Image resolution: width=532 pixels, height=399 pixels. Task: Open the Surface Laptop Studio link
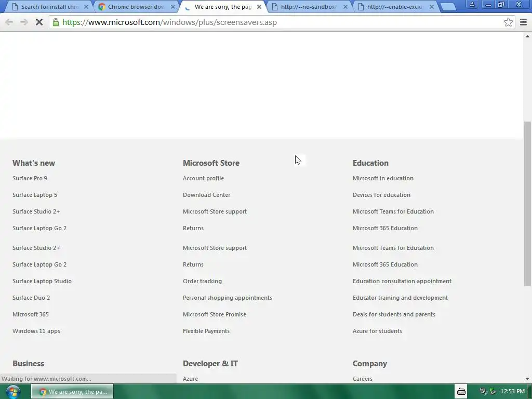point(42,281)
